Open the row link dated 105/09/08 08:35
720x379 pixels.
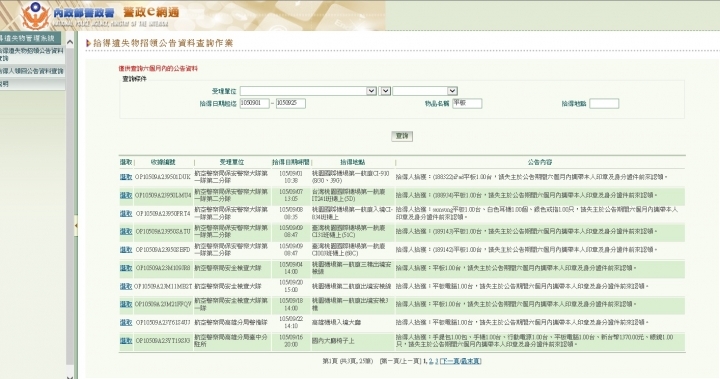tap(126, 214)
